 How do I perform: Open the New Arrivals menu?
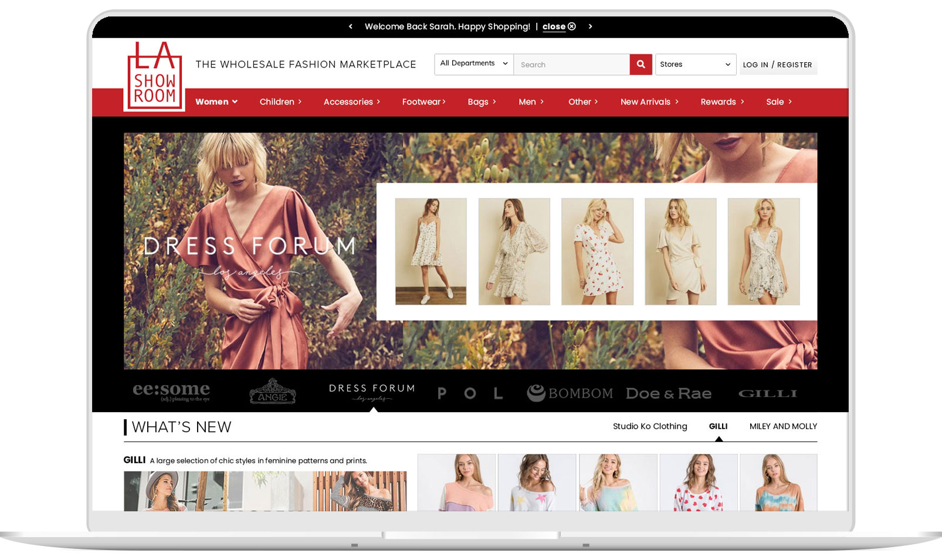coord(649,102)
